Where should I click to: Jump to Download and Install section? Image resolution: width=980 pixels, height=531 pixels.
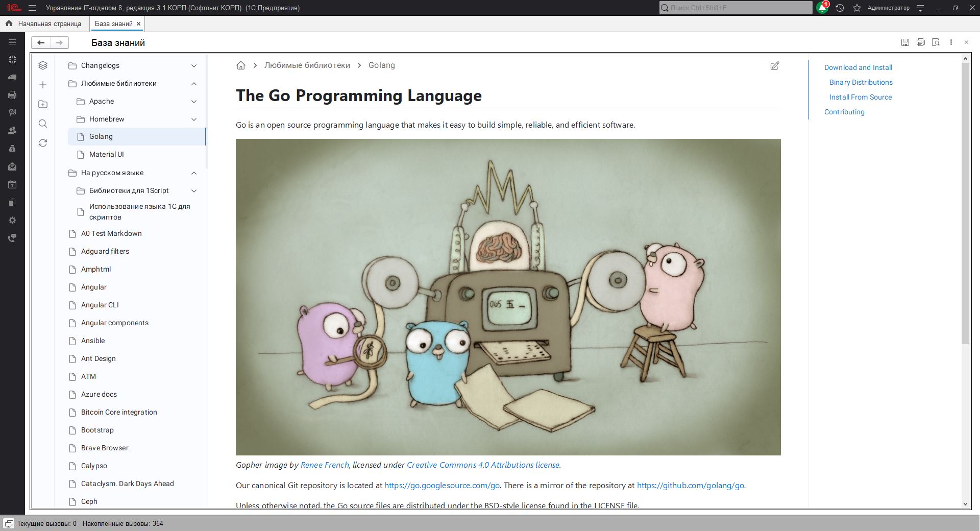858,67
